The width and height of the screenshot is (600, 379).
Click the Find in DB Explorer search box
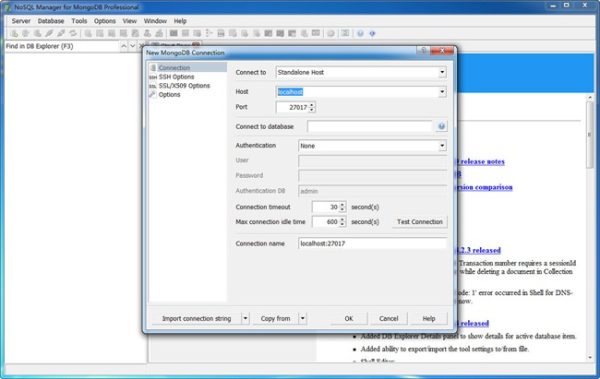point(62,46)
